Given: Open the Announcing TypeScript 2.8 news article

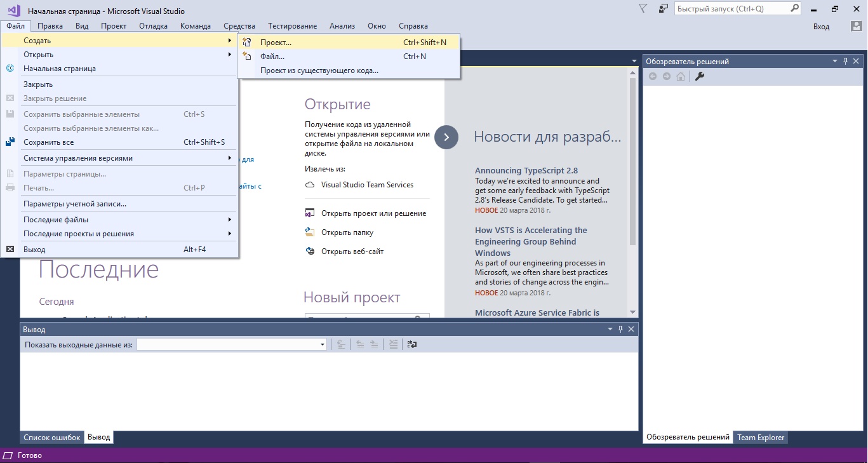Looking at the screenshot, I should coord(526,171).
